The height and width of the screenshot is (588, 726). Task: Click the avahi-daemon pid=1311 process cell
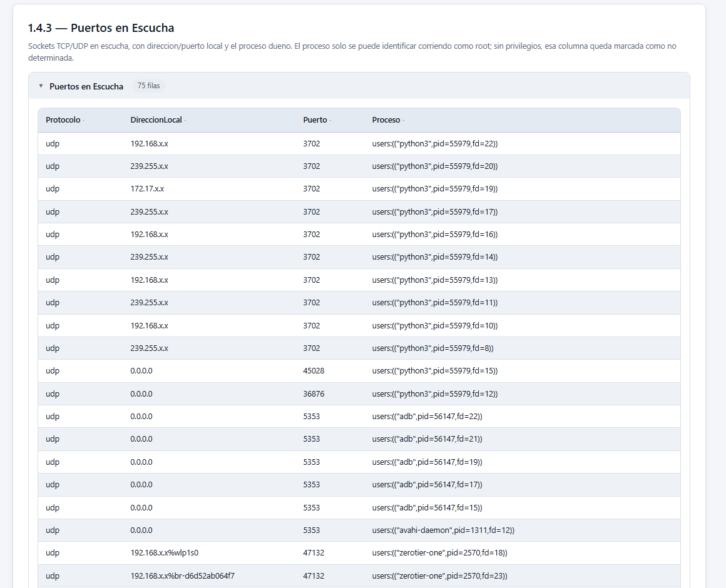(x=443, y=530)
